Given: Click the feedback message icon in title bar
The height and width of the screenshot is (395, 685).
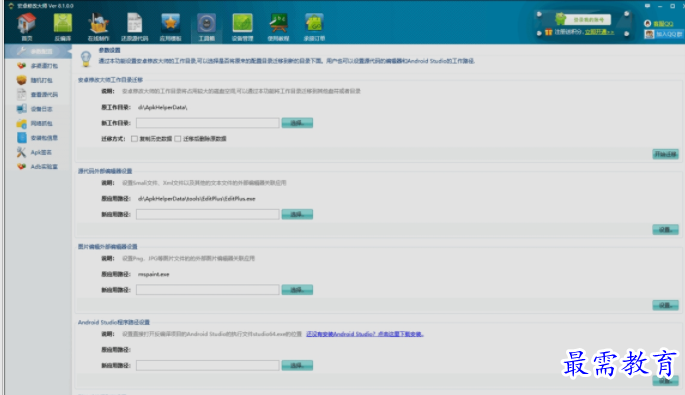Looking at the screenshot, I should pyautogui.click(x=647, y=6).
